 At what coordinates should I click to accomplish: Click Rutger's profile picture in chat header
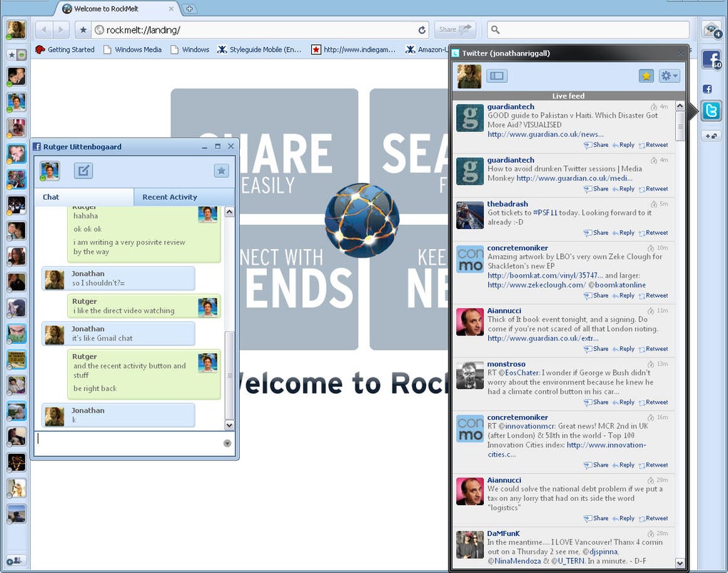(49, 171)
